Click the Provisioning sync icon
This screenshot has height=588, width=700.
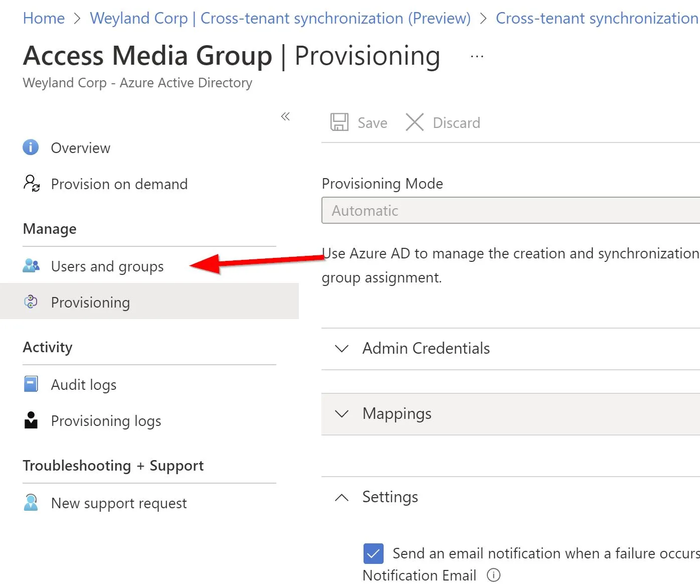coord(31,302)
